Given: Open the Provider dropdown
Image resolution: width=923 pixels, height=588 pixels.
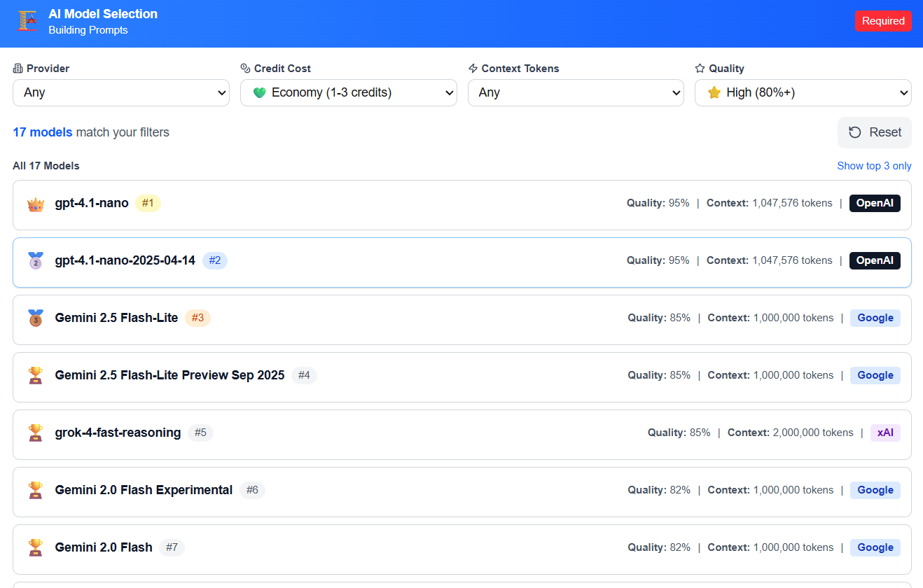Looking at the screenshot, I should click(x=121, y=92).
